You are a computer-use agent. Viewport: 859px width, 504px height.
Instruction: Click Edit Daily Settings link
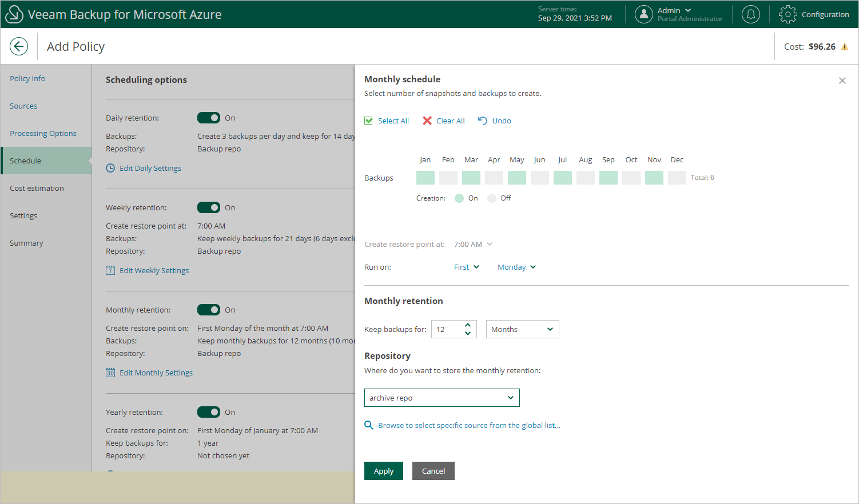150,168
